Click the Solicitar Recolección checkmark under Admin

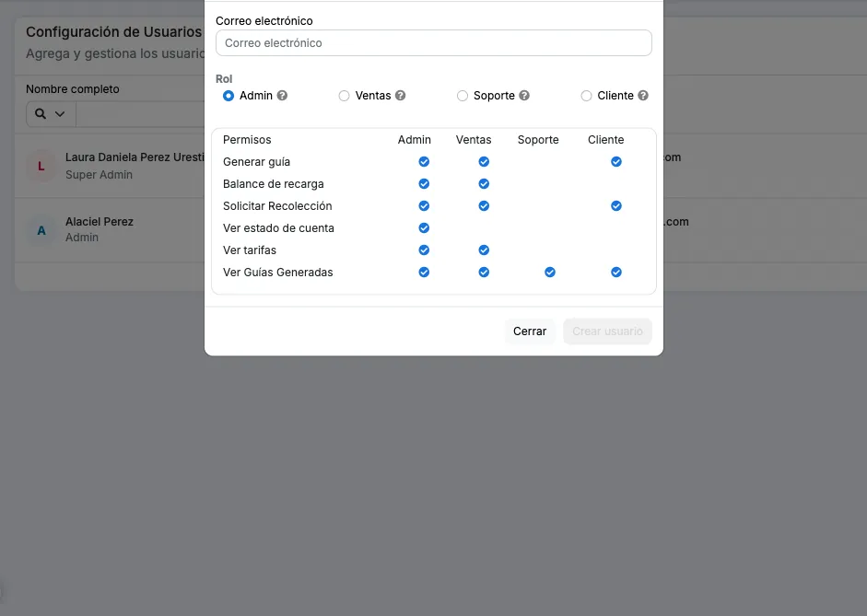[x=424, y=206]
